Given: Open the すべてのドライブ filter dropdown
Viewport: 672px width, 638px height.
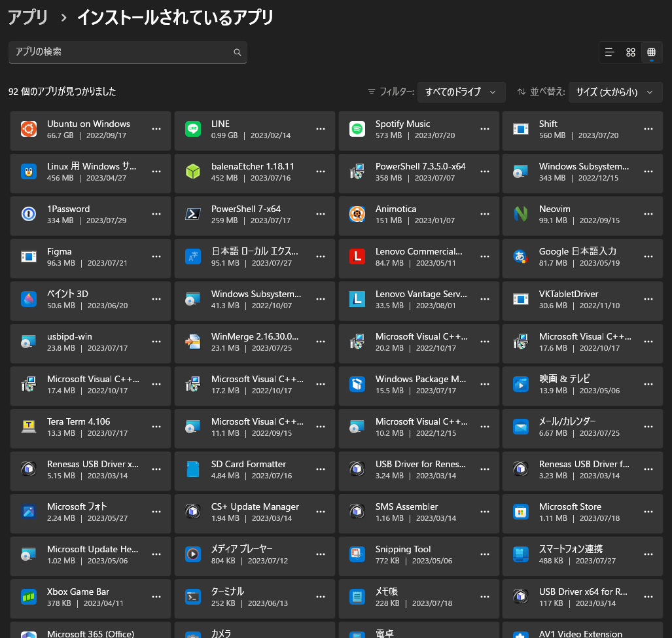Looking at the screenshot, I should coord(461,92).
